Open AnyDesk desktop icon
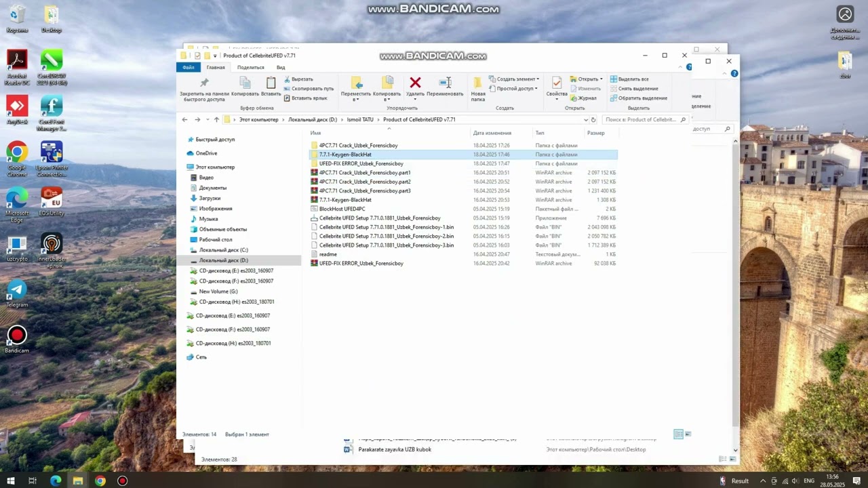 coord(17,110)
